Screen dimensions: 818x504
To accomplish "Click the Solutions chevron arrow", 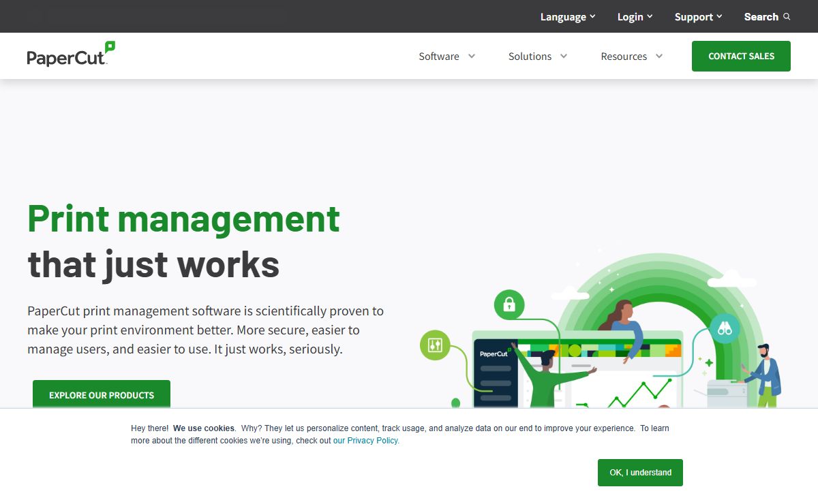I will (564, 57).
